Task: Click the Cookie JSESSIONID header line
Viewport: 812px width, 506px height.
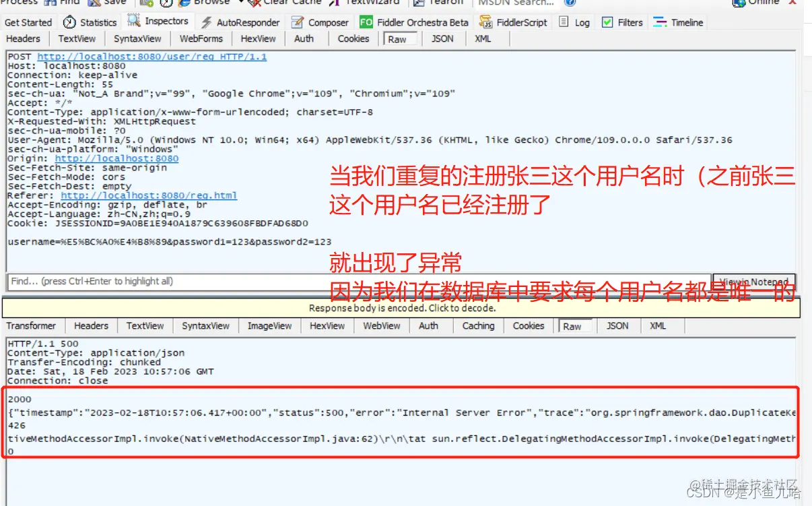Action: click(x=158, y=222)
